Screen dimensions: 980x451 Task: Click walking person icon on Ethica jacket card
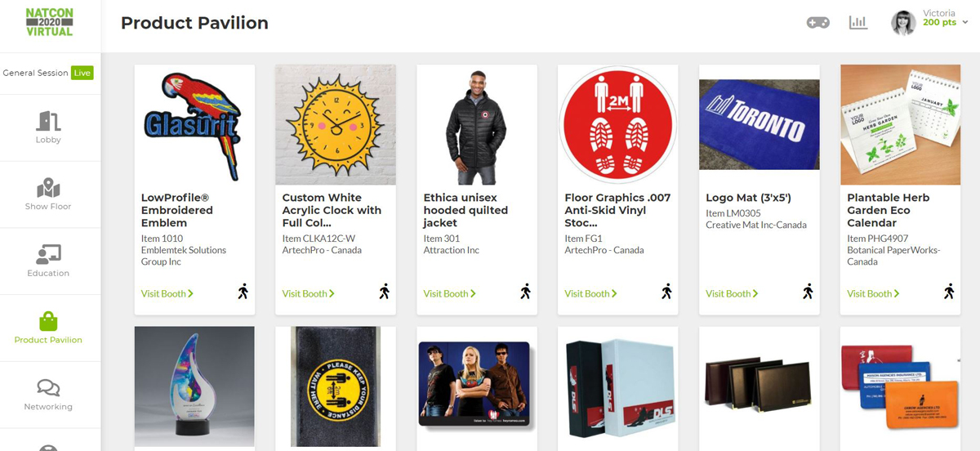tap(525, 292)
